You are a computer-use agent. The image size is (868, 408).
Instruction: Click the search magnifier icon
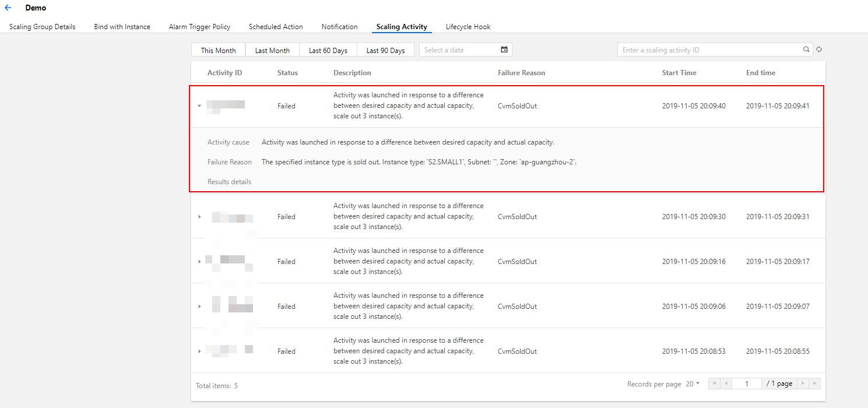coord(806,50)
